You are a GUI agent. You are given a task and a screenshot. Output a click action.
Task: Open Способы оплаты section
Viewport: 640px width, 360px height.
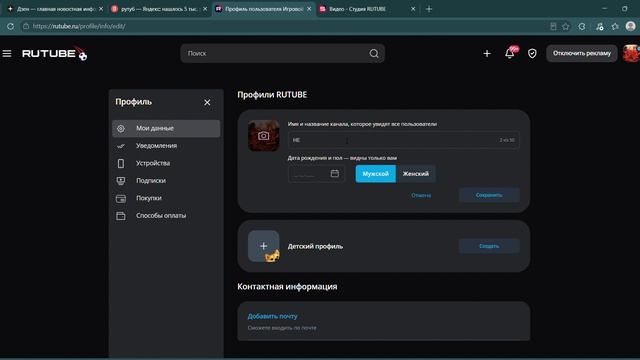[x=166, y=216]
